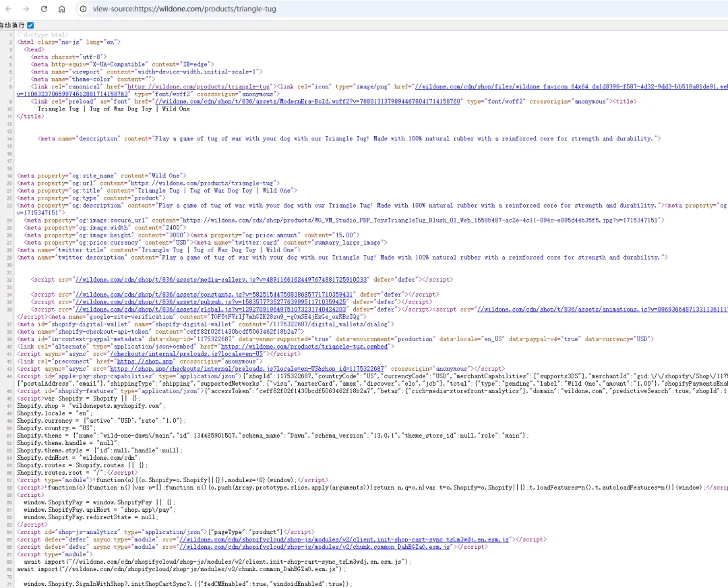This screenshot has height=588, width=728.
Task: Click the meta viewport tag
Action: 147,71
